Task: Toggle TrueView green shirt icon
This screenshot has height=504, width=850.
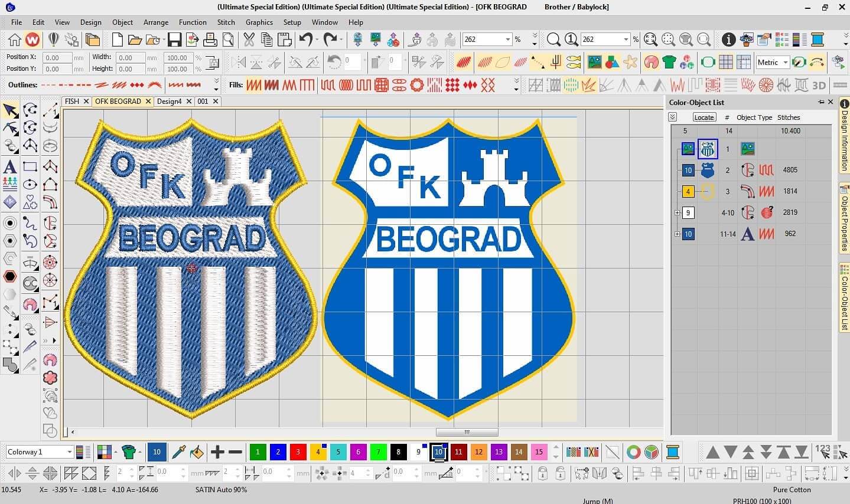Action: click(x=669, y=62)
